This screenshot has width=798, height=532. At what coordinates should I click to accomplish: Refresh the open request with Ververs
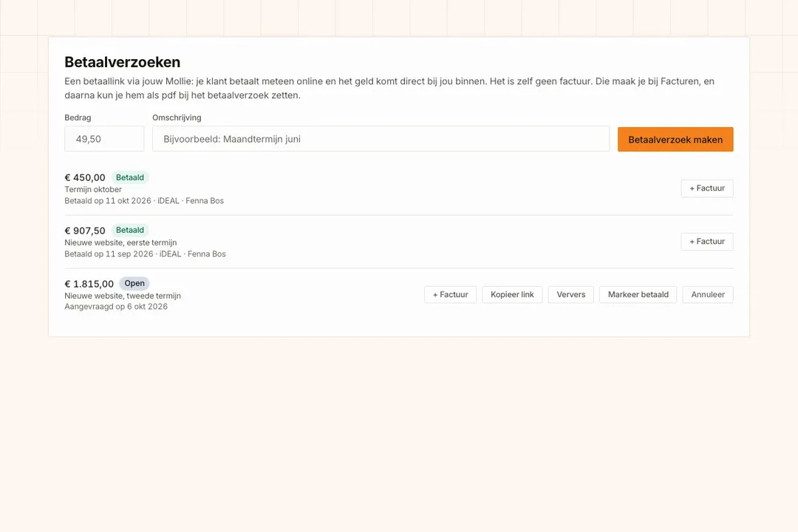coord(571,294)
